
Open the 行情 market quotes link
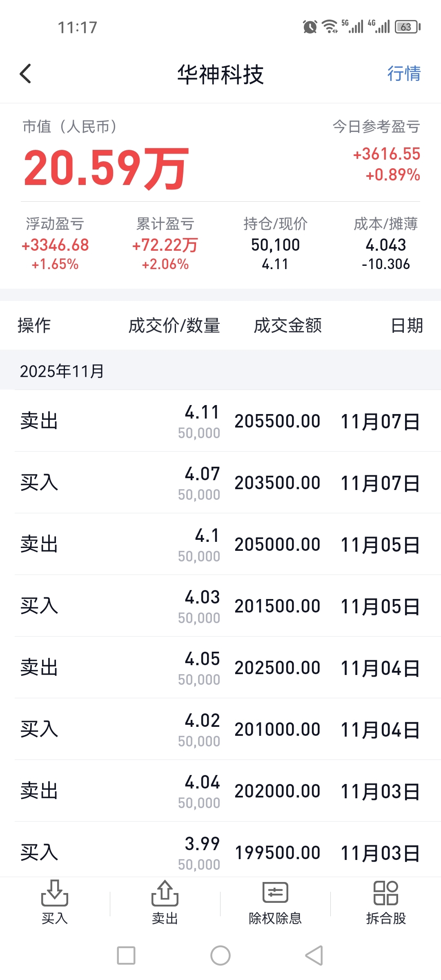403,74
